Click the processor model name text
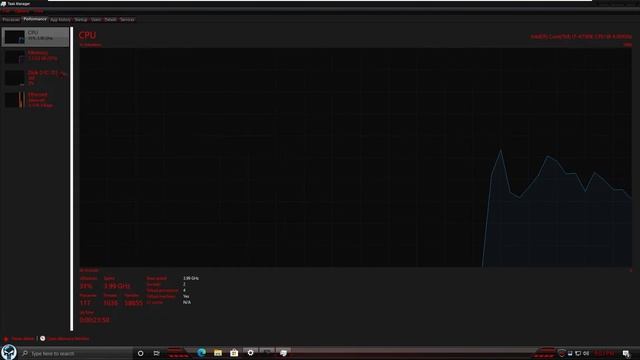This screenshot has height=360, width=640. coord(581,36)
